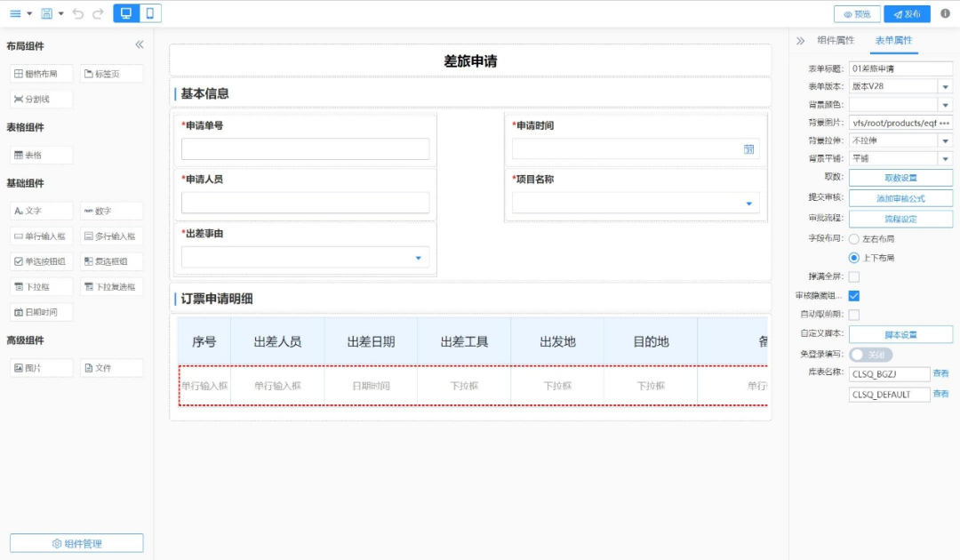Toggle the 免登录填写 switch
This screenshot has width=960, height=560.
coord(870,355)
